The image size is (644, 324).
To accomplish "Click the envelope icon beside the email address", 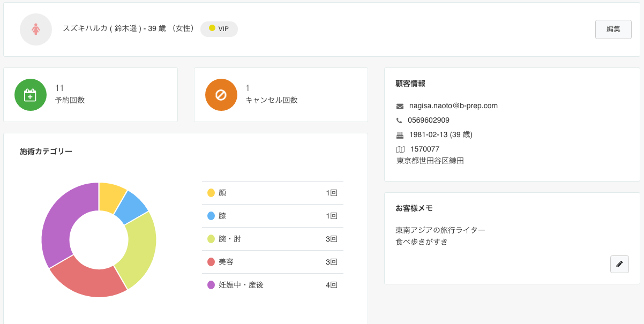I will click(x=400, y=106).
